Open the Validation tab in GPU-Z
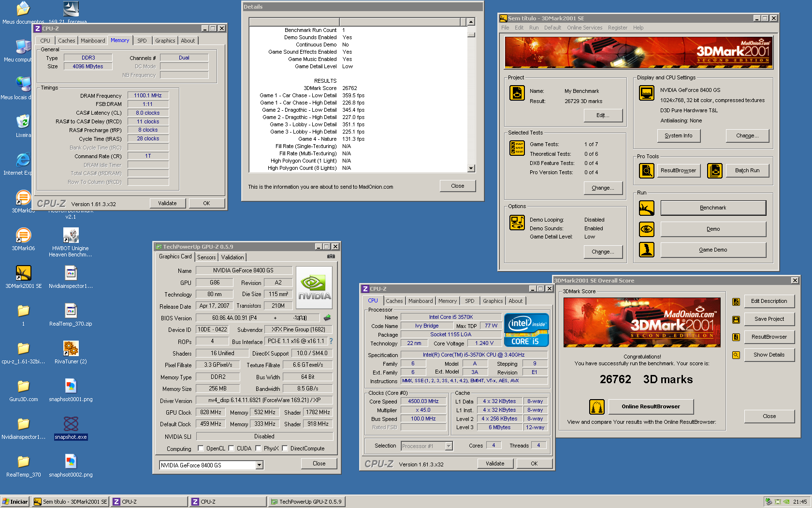Image resolution: width=812 pixels, height=508 pixels. (x=232, y=257)
